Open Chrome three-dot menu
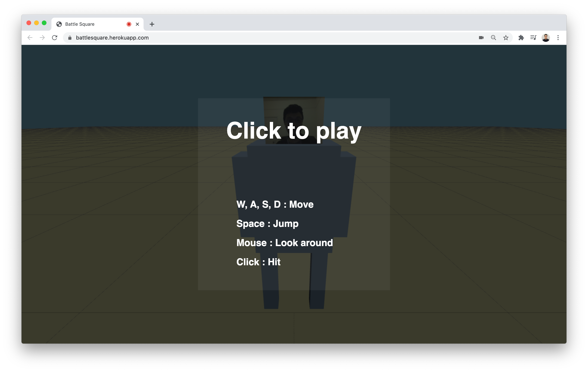The image size is (588, 372). pyautogui.click(x=558, y=38)
